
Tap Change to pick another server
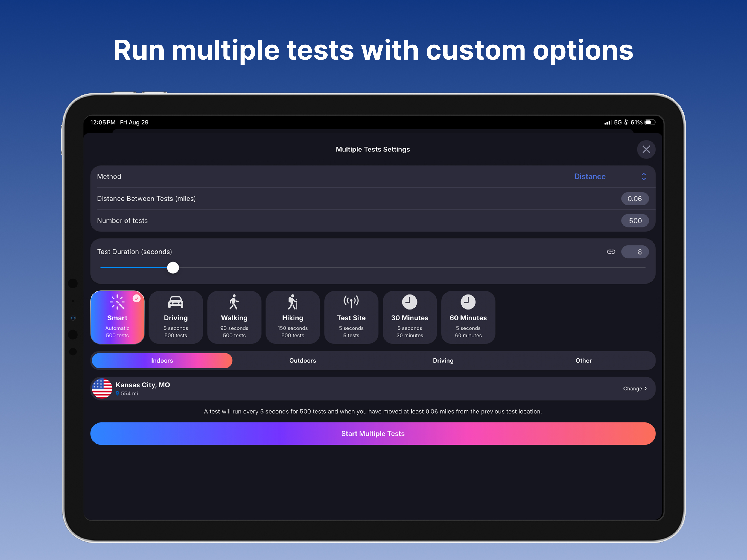pos(635,389)
